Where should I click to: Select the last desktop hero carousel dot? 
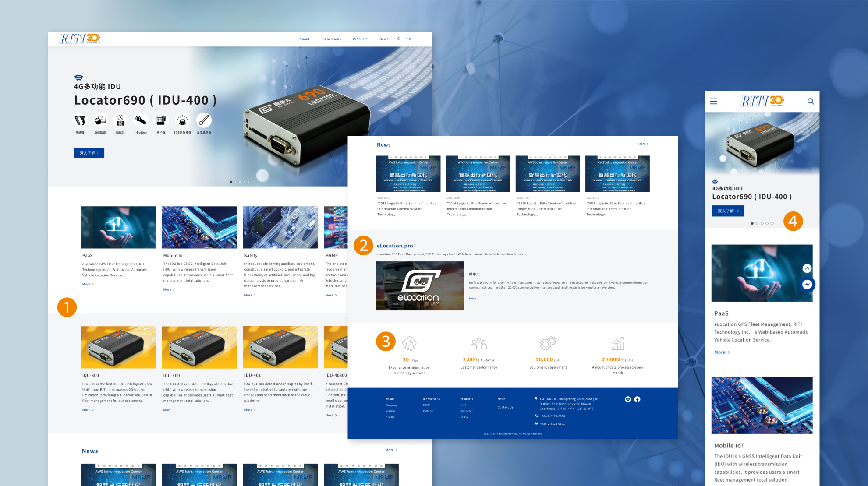click(x=248, y=182)
